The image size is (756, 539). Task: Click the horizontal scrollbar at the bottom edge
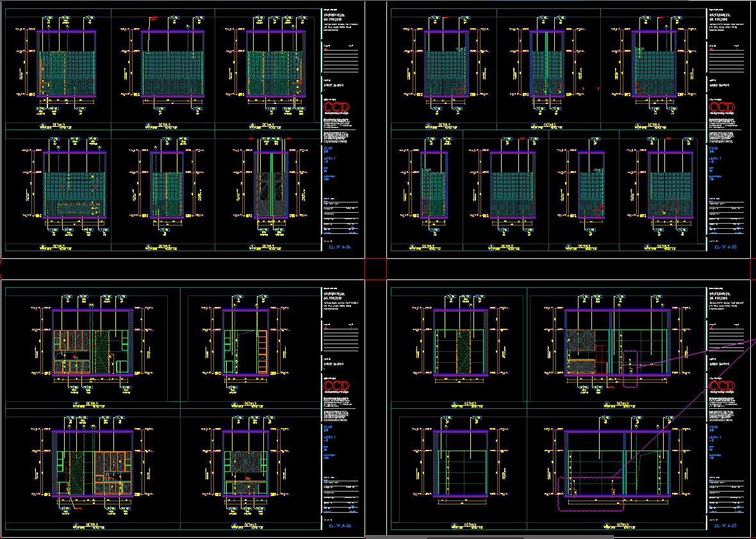click(x=475, y=537)
